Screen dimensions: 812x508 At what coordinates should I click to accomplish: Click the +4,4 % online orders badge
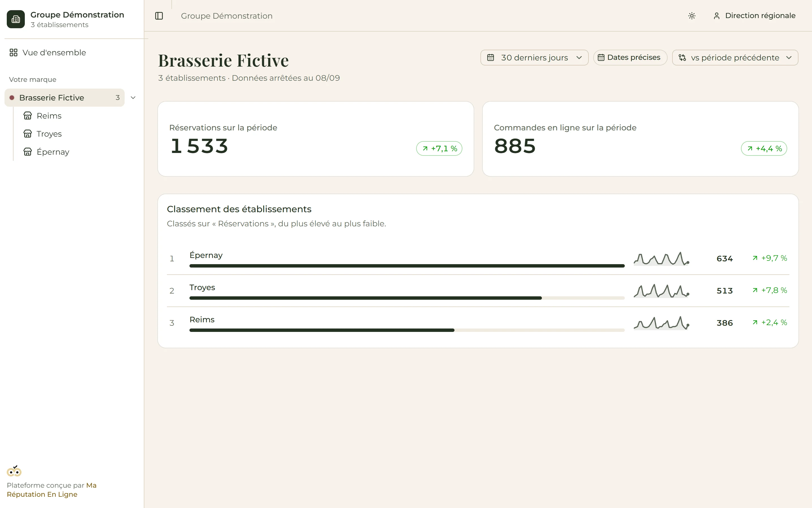(x=764, y=148)
